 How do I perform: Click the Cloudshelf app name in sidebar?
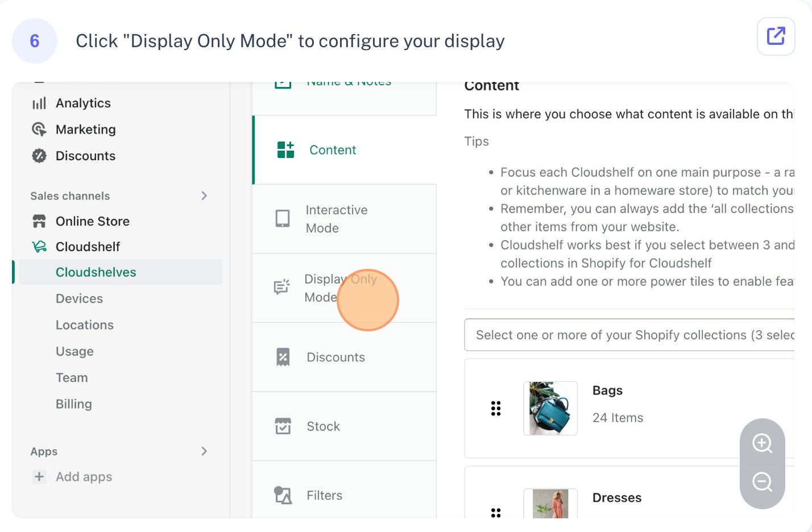tap(88, 247)
